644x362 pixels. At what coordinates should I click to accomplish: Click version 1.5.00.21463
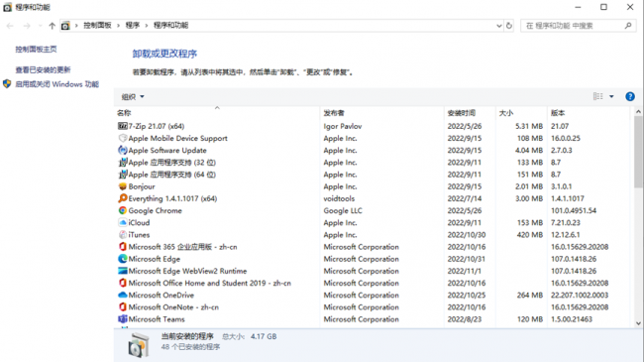572,318
